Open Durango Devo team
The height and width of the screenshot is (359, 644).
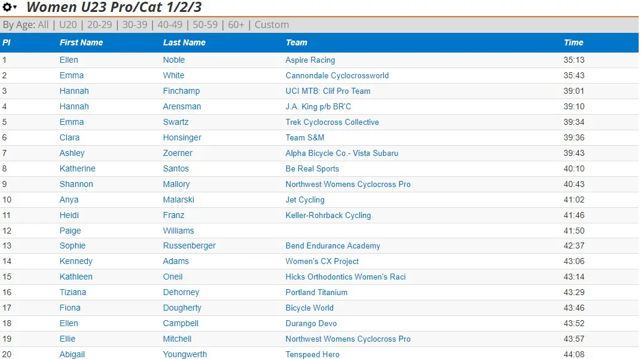[x=311, y=324]
